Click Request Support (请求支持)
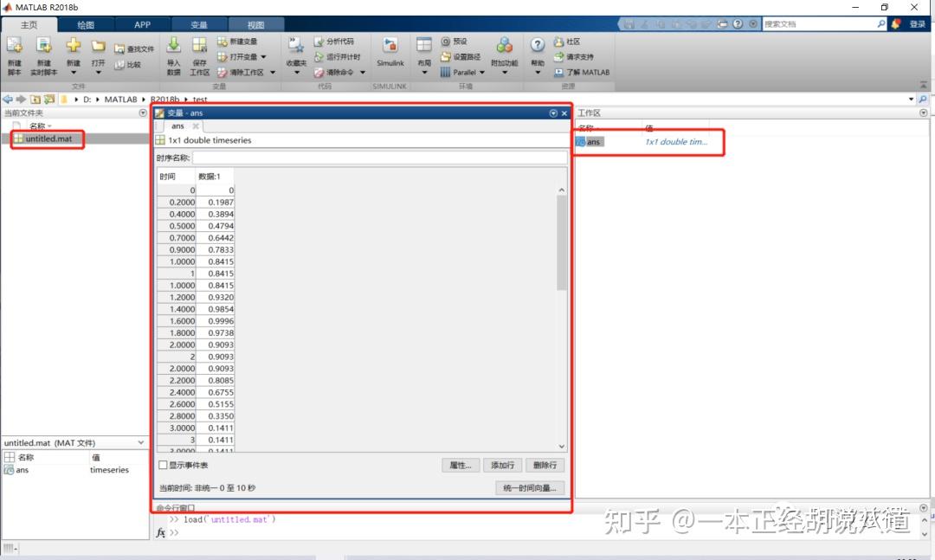Screen dimensions: 935x560 point(574,56)
